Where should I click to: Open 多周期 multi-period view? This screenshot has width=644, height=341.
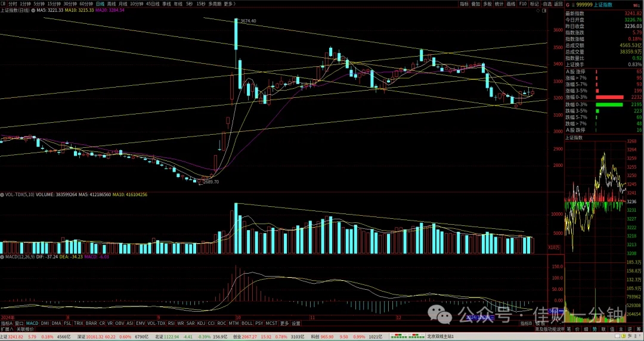[215, 4]
